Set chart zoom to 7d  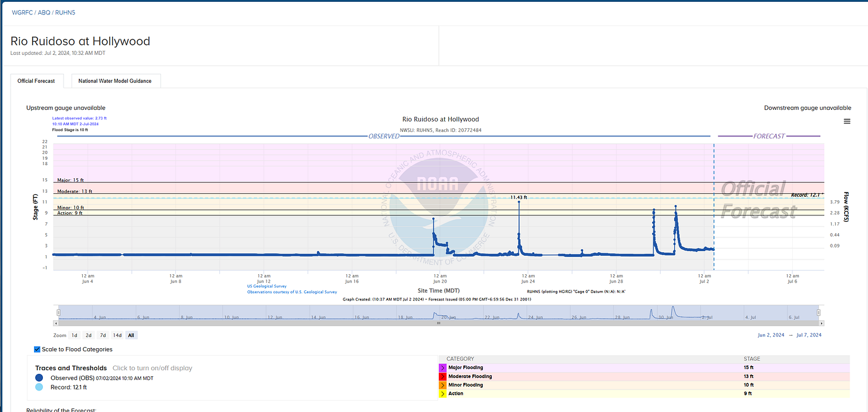[103, 335]
